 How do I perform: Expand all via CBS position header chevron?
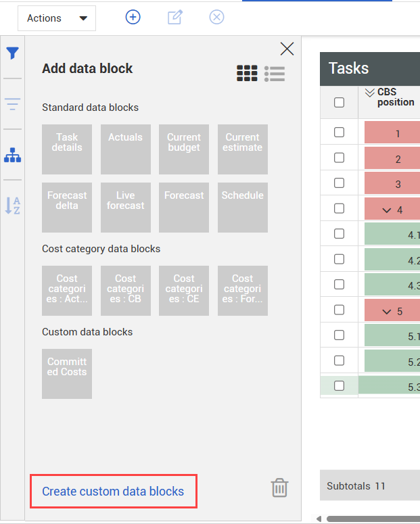(x=369, y=92)
